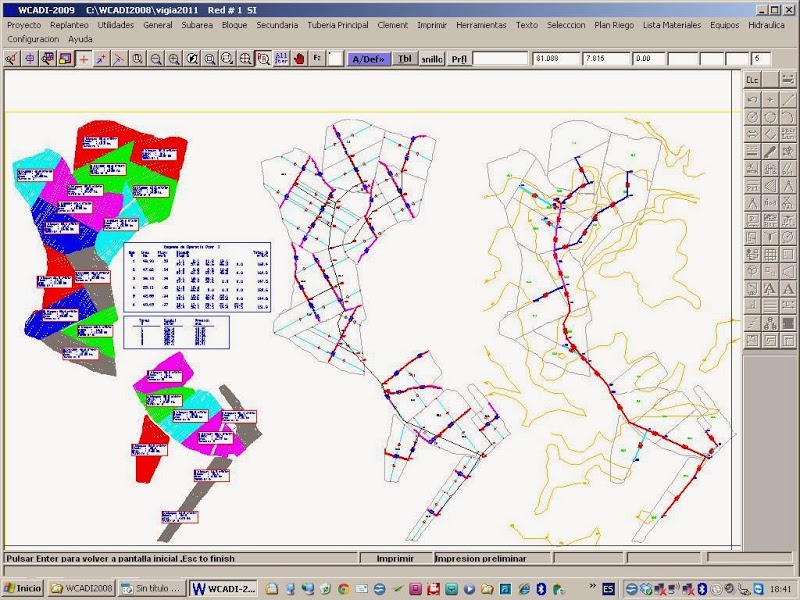Click the small white box beside 'F:'

click(x=335, y=59)
